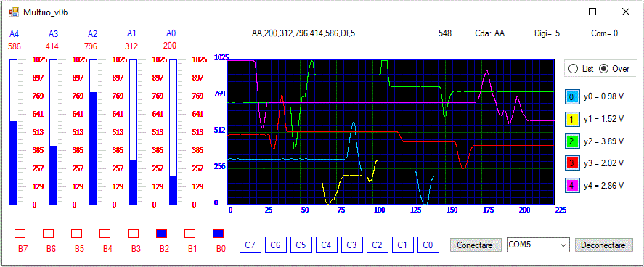Image resolution: width=644 pixels, height=267 pixels.
Task: Click the y3 = 2.02 V reading
Action: 604,163
